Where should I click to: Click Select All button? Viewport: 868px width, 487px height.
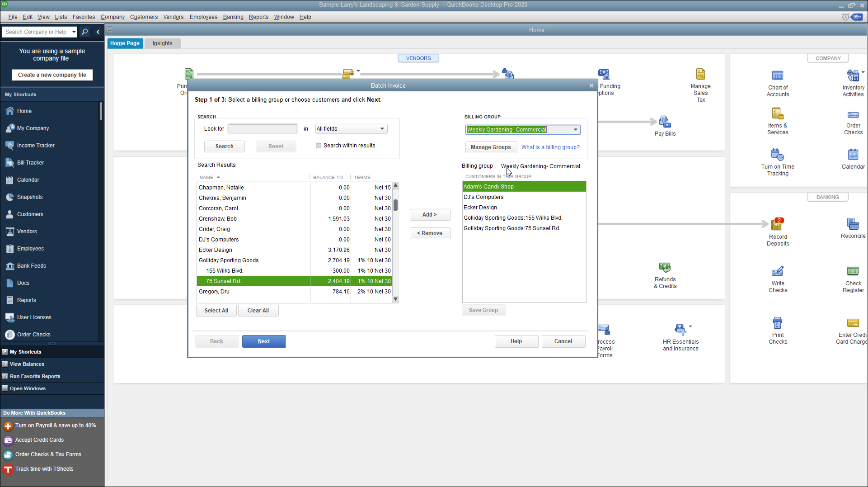point(216,311)
